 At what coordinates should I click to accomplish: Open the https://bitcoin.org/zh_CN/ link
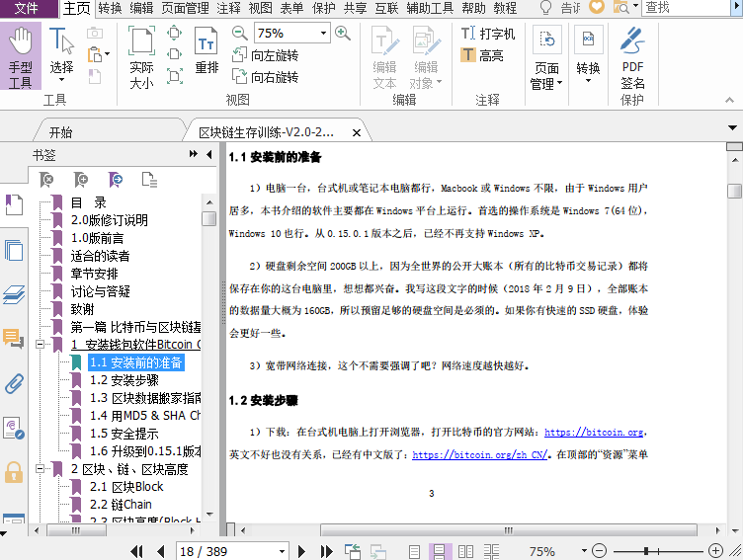click(480, 455)
